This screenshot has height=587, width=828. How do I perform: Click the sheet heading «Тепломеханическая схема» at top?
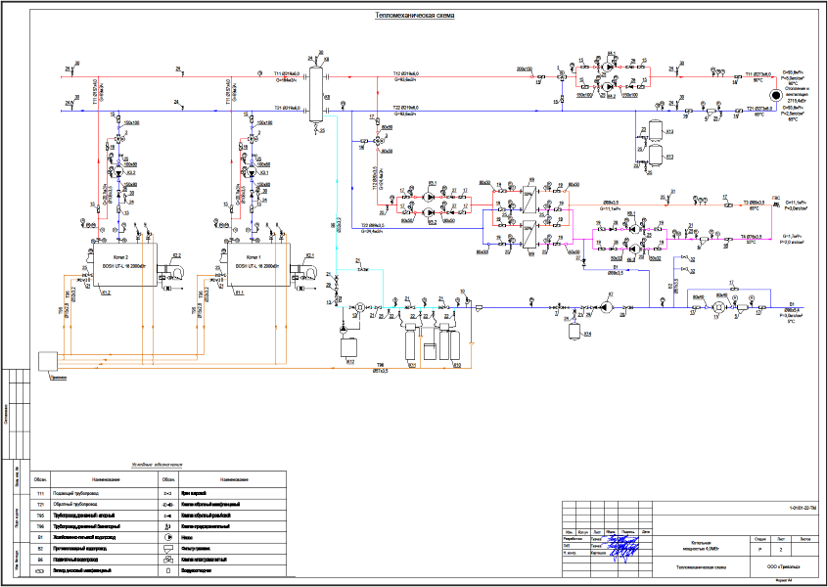[x=415, y=16]
